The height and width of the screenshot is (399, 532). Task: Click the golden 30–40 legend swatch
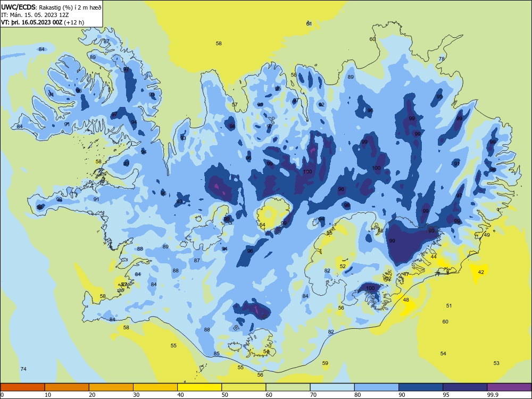(155, 387)
